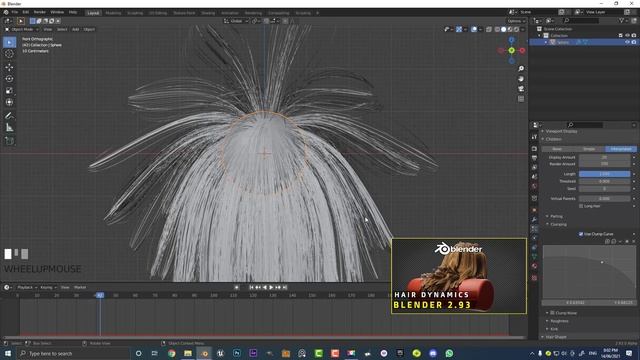Screen dimensions: 640x360
Task: Toggle the camera view icon
Action: coord(521,89)
